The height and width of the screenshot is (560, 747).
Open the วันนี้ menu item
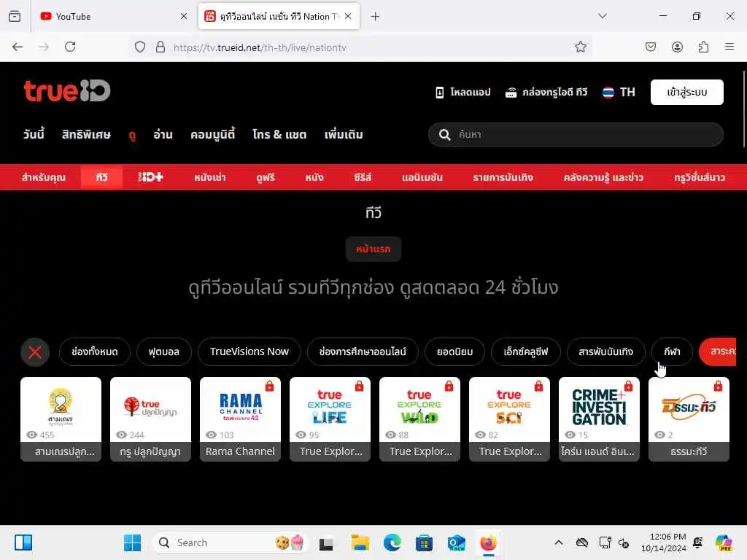(34, 135)
